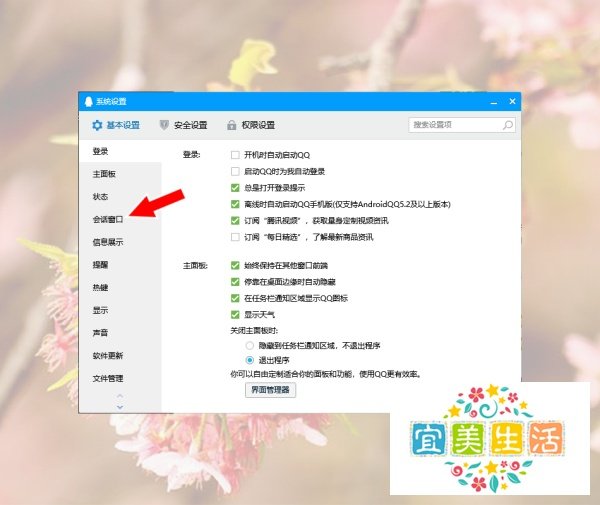Click the 界面管理器 button
This screenshot has width=600, height=505.
click(270, 390)
